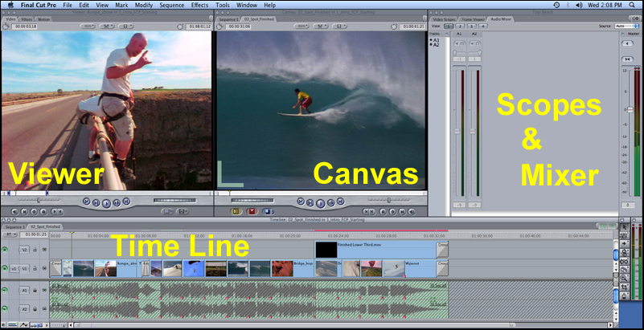Switch to the Motion tab in Viewer

(43, 19)
